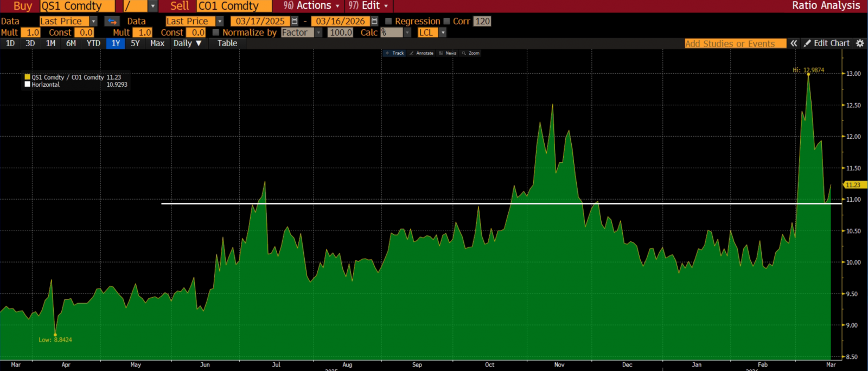
Task: Toggle the Normalize by checkbox
Action: 215,33
